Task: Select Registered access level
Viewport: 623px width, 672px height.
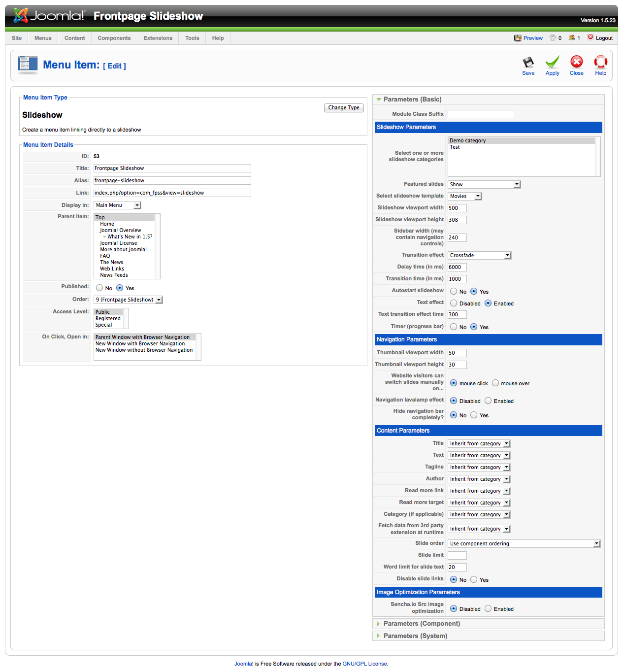Action: click(108, 319)
